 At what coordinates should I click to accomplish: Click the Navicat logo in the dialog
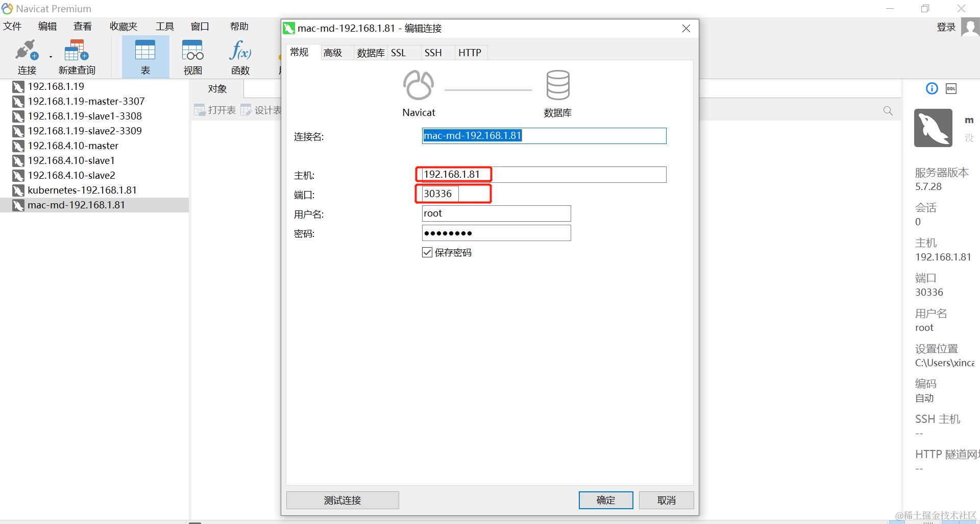coord(419,85)
